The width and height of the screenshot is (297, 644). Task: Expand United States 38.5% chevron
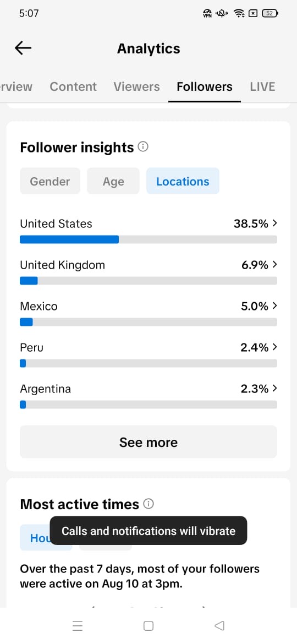[x=275, y=223]
